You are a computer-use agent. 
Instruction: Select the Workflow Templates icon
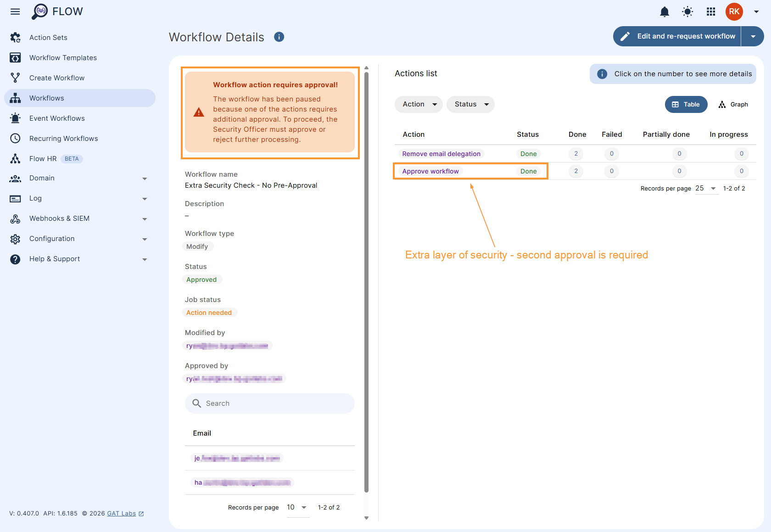point(15,57)
